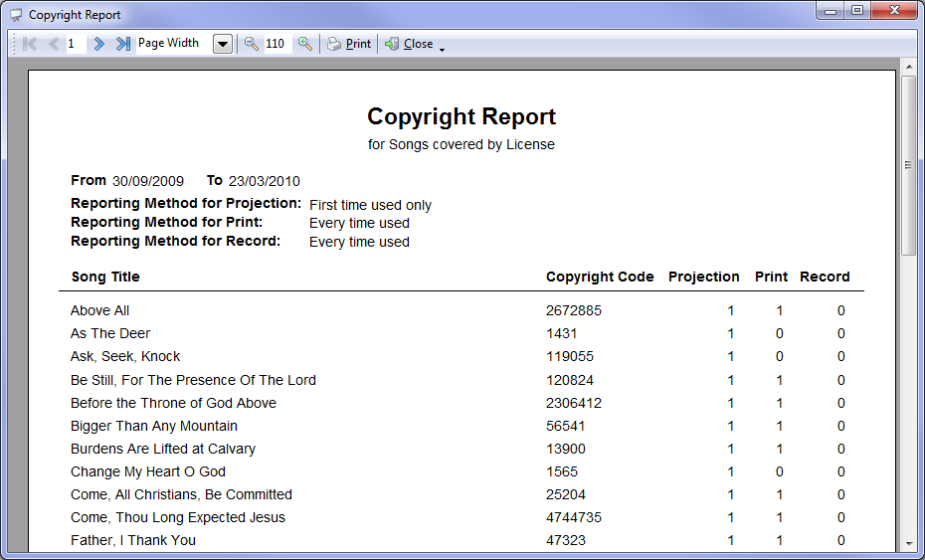Click copyright code 119055
This screenshot has height=560, width=925.
(x=569, y=356)
